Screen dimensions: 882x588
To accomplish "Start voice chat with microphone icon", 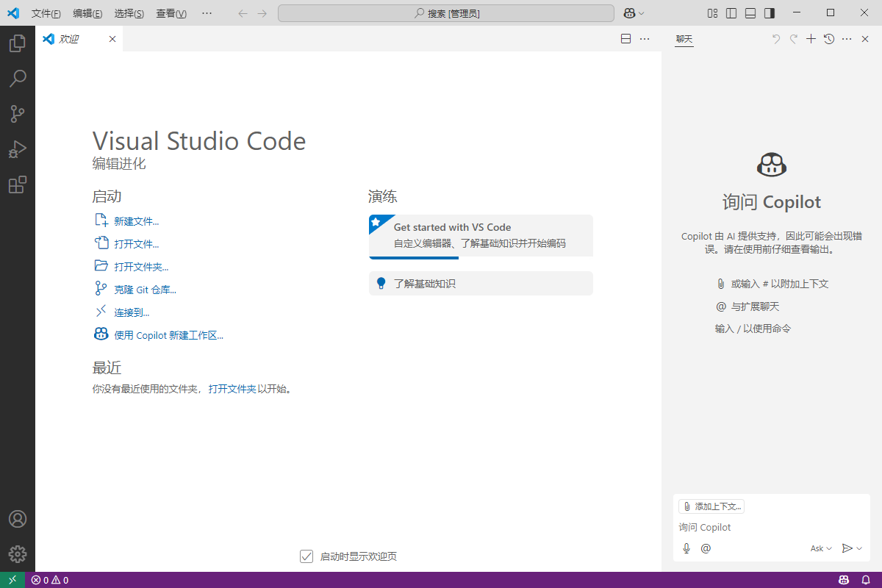I will pyautogui.click(x=686, y=548).
